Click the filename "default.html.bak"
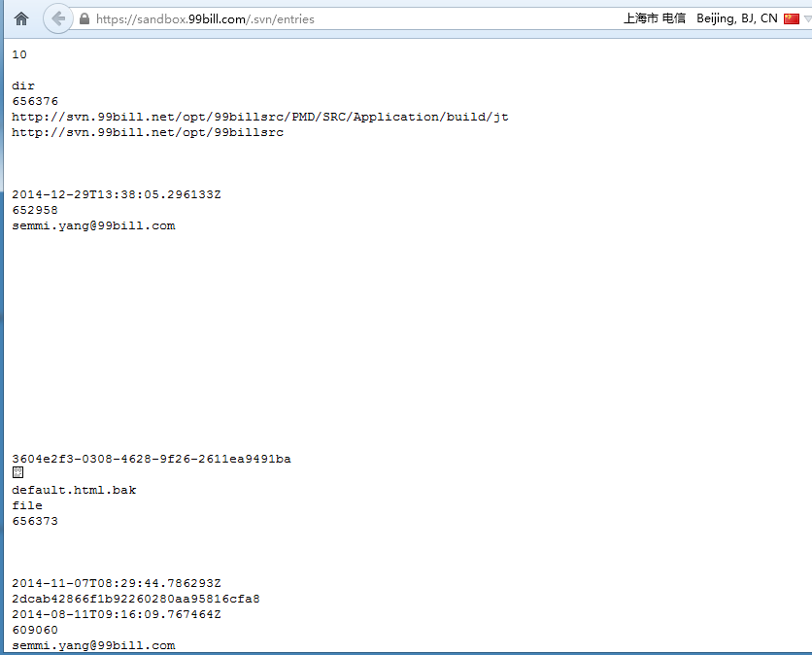The width and height of the screenshot is (812, 655). click(74, 490)
